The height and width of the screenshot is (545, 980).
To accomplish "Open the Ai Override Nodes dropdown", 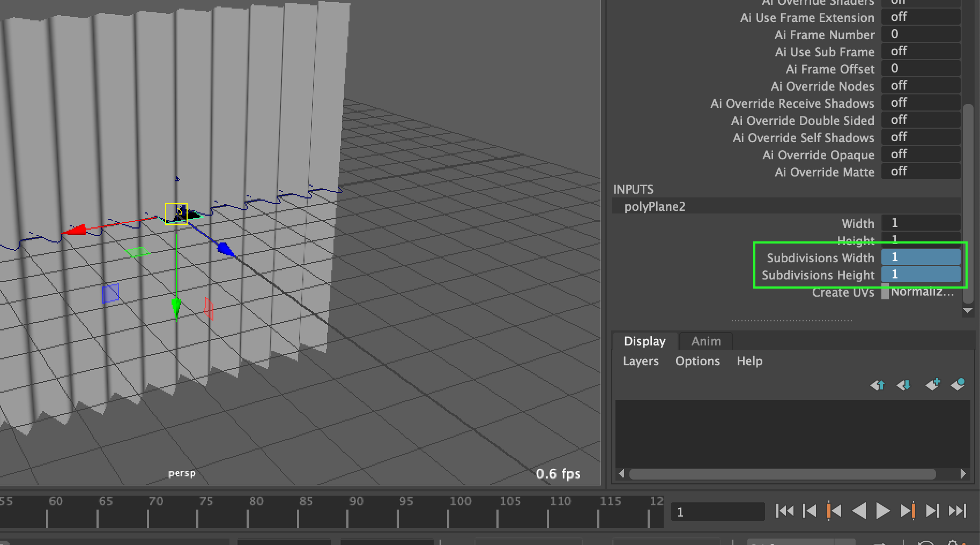I will [920, 85].
